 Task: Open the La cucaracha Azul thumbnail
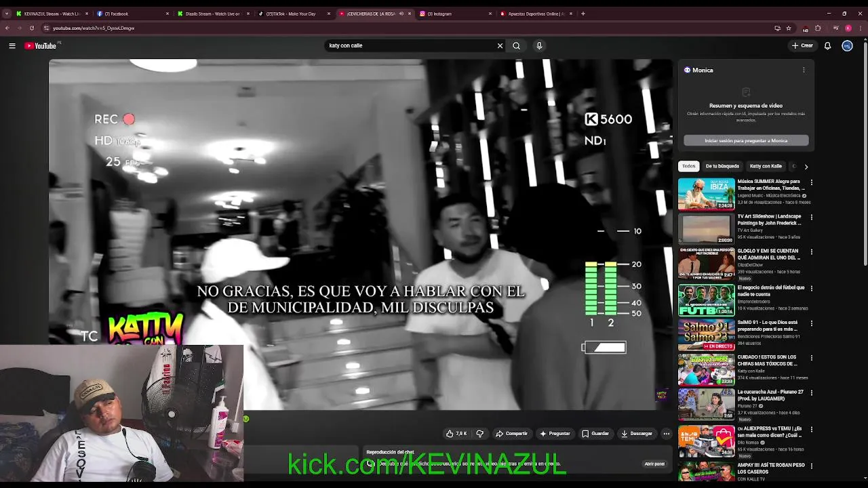point(707,404)
